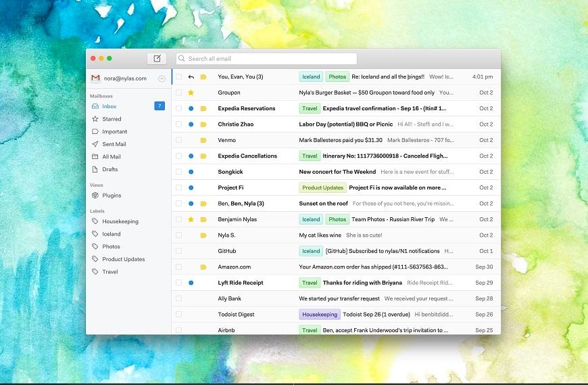
Task: Click the important marker on Christie Zhao email
Action: [203, 124]
